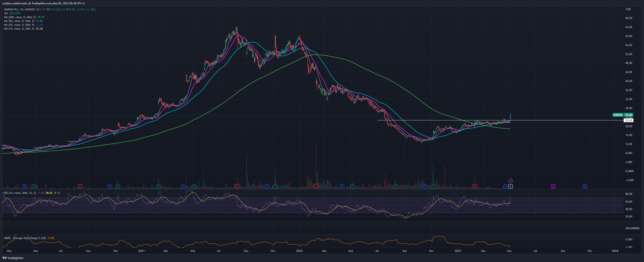Open the magenta upcoming earnings E marker
The width and height of the screenshot is (644, 262).
pos(553,186)
